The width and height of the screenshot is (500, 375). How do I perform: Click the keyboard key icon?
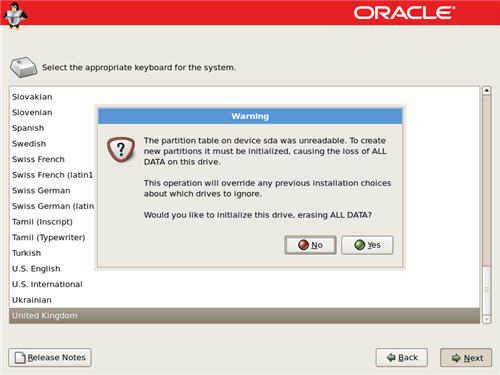23,67
